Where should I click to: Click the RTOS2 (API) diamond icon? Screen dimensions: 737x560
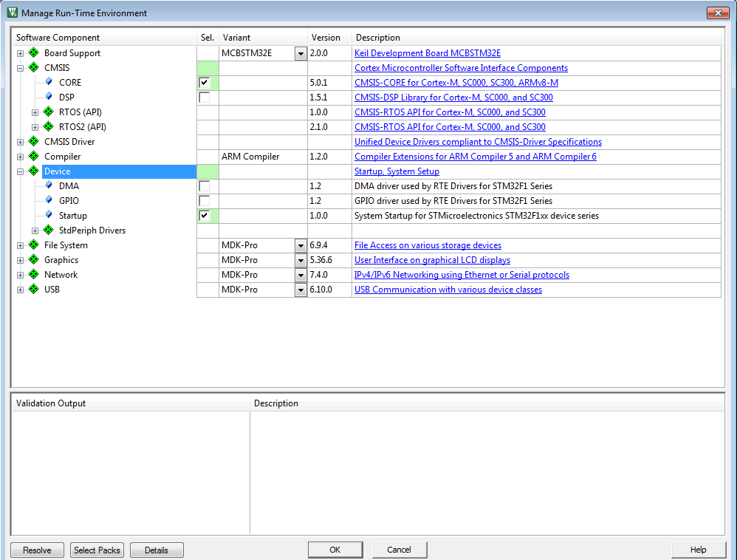(49, 126)
